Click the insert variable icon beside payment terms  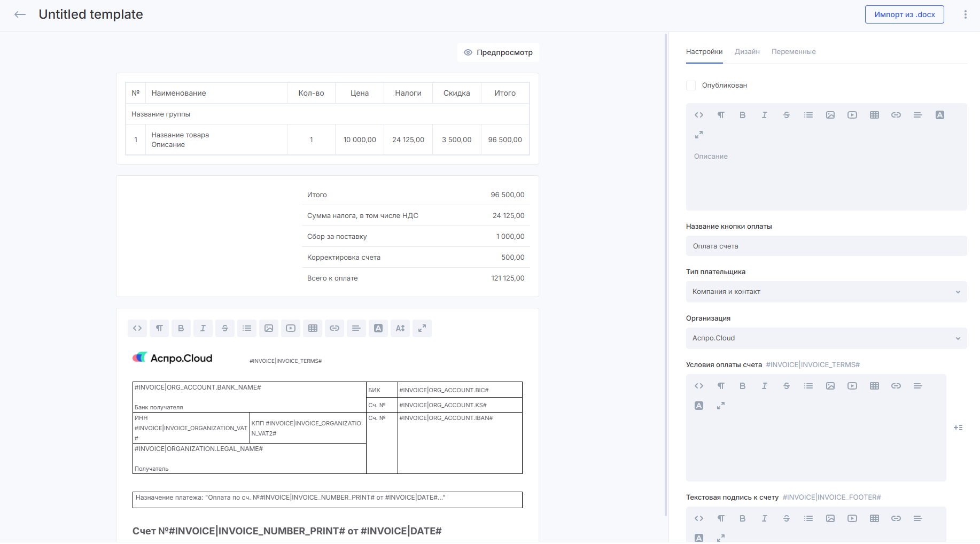pos(958,428)
